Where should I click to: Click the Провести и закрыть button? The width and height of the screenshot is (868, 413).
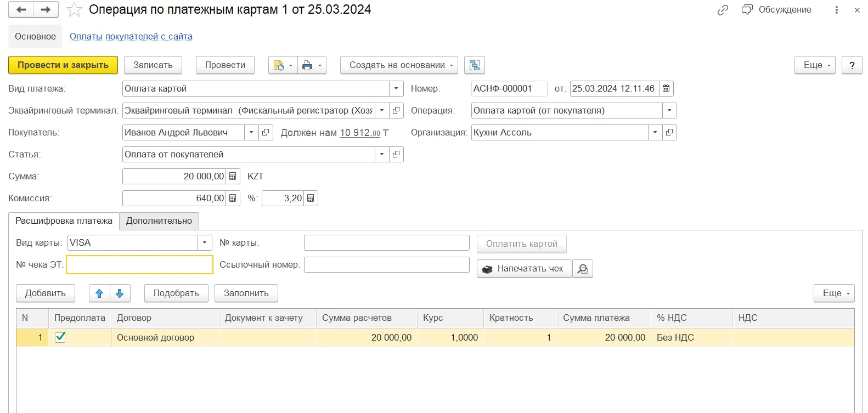(63, 65)
